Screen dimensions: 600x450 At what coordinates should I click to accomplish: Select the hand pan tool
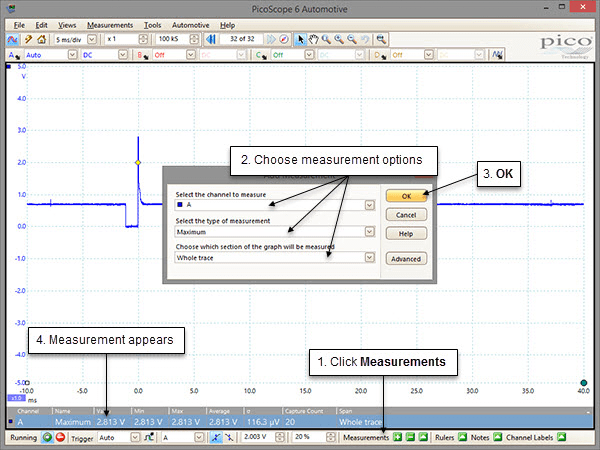coord(313,39)
